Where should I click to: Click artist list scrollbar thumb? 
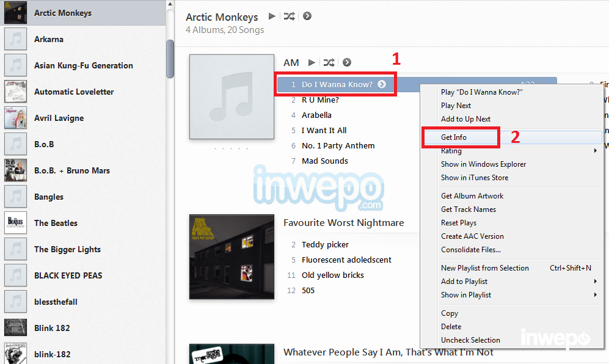tap(170, 59)
